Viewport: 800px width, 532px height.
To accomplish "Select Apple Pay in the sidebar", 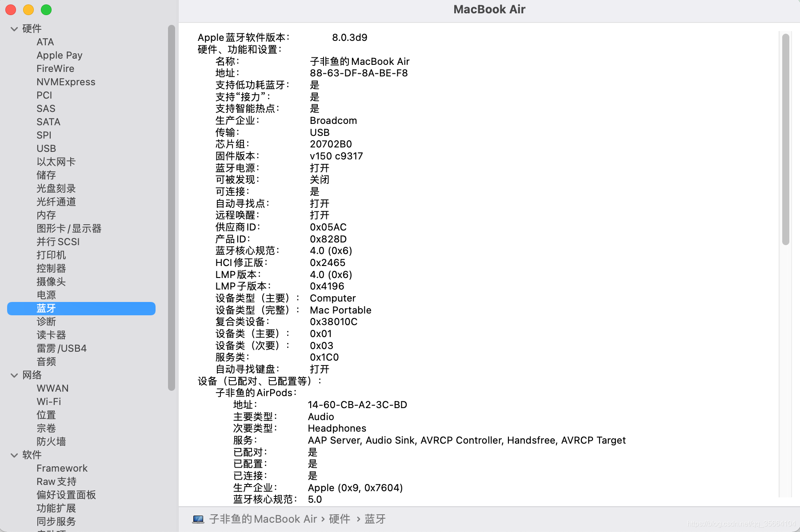I will click(60, 56).
